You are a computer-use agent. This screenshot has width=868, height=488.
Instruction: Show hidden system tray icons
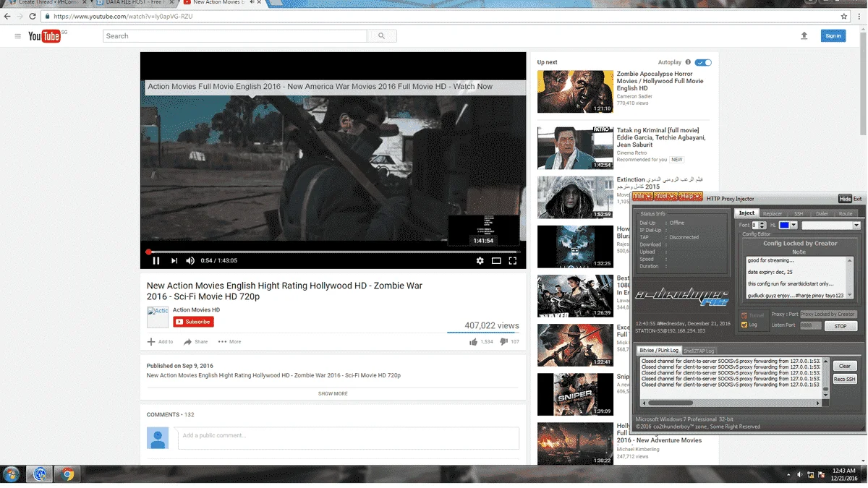point(788,474)
